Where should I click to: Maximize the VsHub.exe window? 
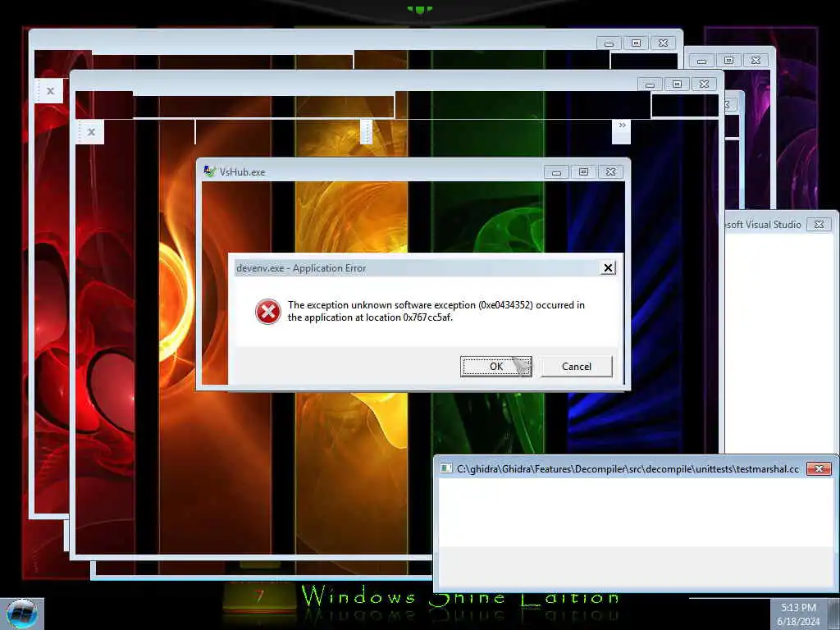point(583,172)
